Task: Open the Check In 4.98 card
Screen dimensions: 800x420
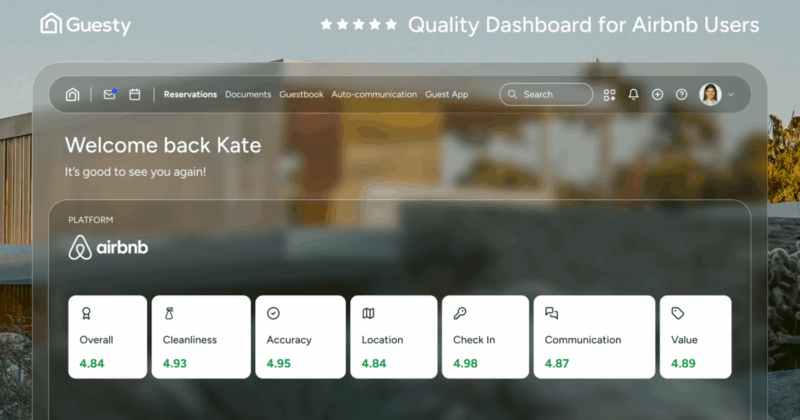Action: pos(485,337)
